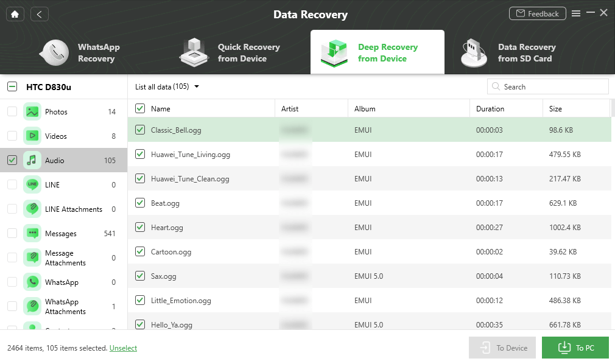The image size is (615, 364).
Task: Click the Videos category icon
Action: 32,136
